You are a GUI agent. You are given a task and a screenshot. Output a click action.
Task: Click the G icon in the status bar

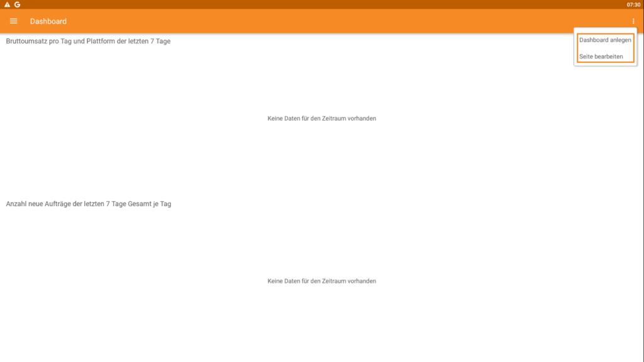16,4
